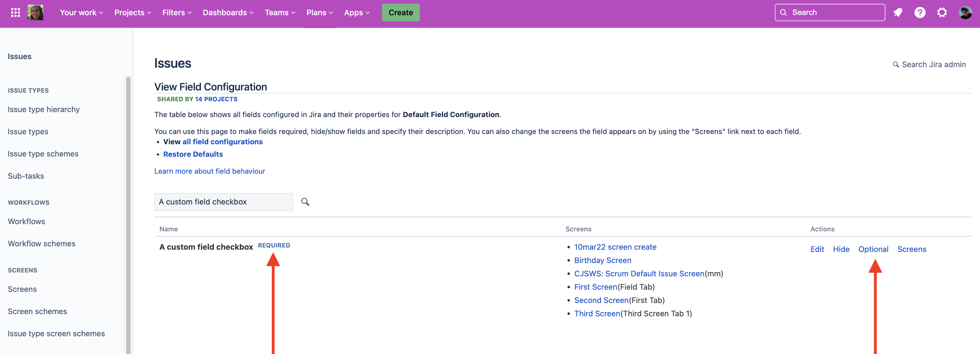Make the custom field Optional
Viewport: 980px width, 354px height.
tap(873, 249)
